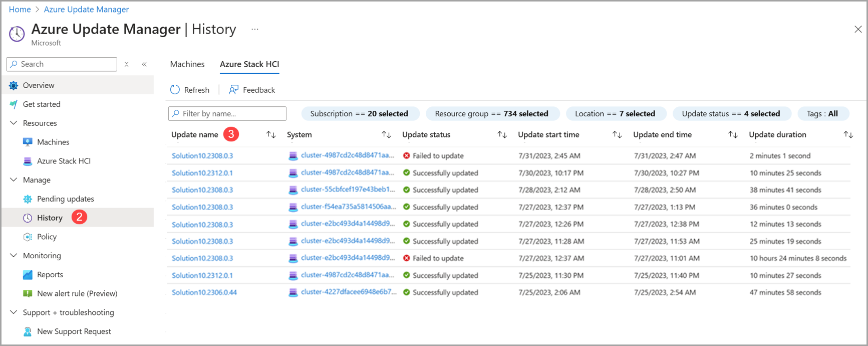Open Solution10.2306.0.44 update link

(x=204, y=292)
